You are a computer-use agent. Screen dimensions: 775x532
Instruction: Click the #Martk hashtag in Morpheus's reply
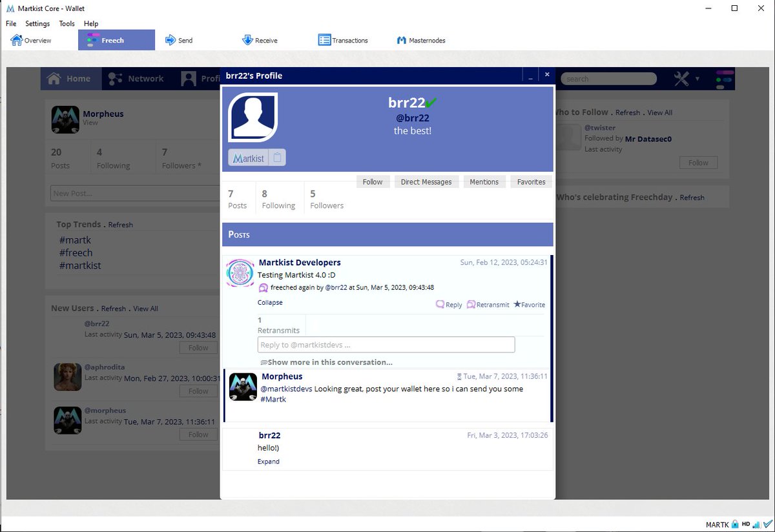[x=273, y=400]
